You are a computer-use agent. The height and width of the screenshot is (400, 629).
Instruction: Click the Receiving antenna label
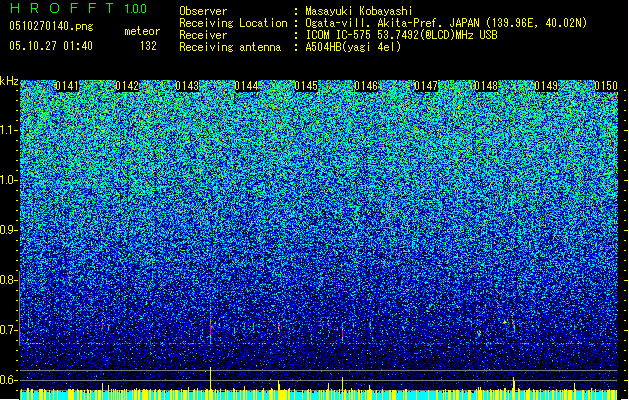tap(230, 47)
